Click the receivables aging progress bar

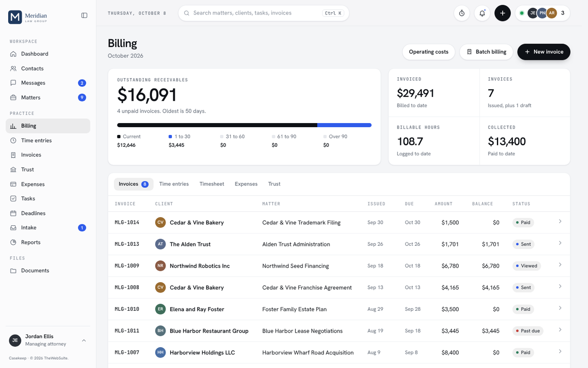pyautogui.click(x=244, y=125)
